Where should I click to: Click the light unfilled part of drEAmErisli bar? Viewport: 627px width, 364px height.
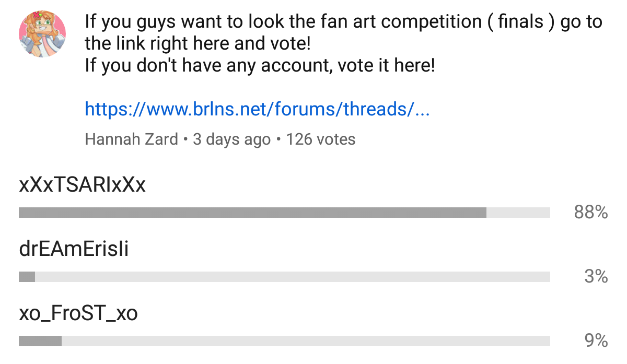click(293, 277)
